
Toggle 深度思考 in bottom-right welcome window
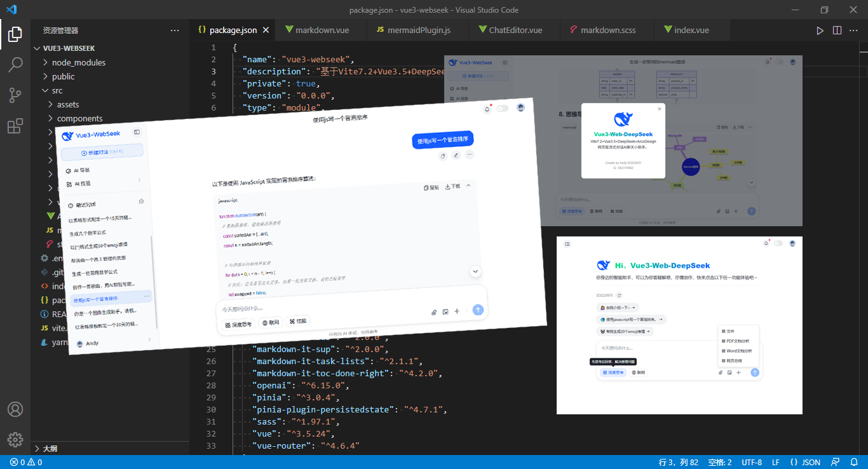(614, 372)
